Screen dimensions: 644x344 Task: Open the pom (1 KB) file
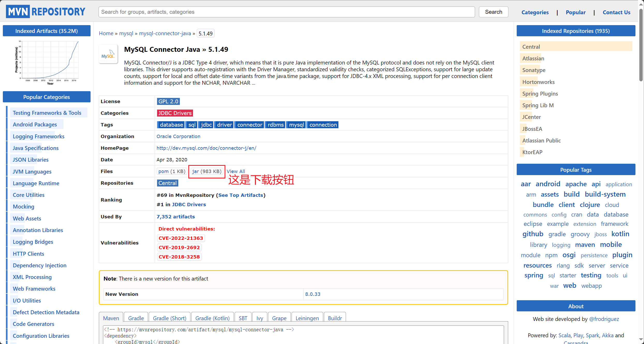click(x=172, y=171)
